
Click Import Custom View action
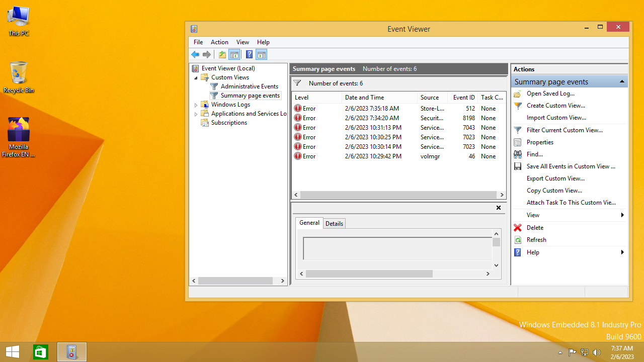coord(556,118)
